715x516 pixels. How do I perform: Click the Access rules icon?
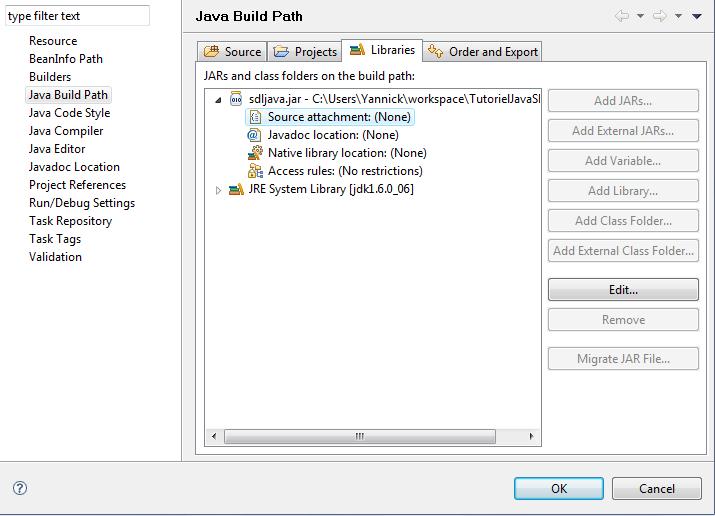(x=255, y=171)
